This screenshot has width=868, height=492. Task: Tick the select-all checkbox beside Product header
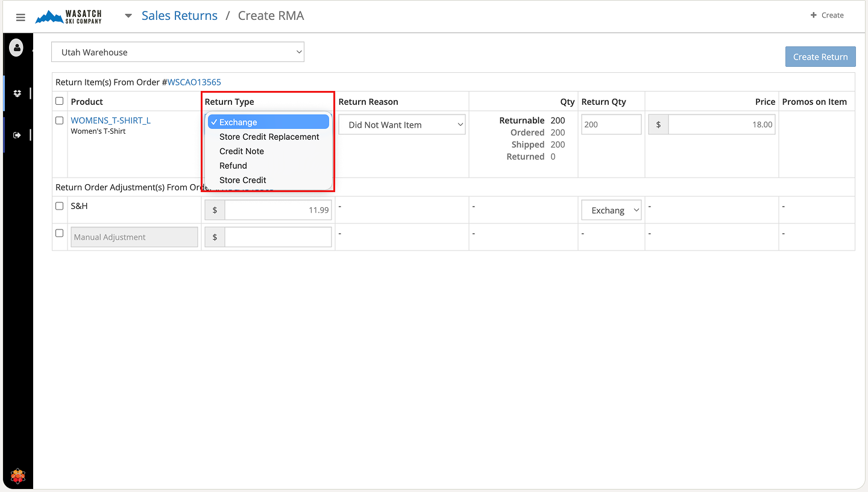point(59,101)
